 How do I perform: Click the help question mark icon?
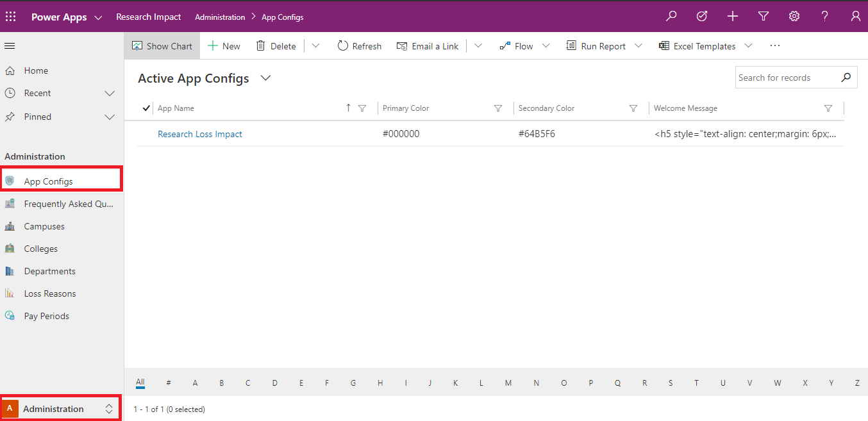(825, 17)
